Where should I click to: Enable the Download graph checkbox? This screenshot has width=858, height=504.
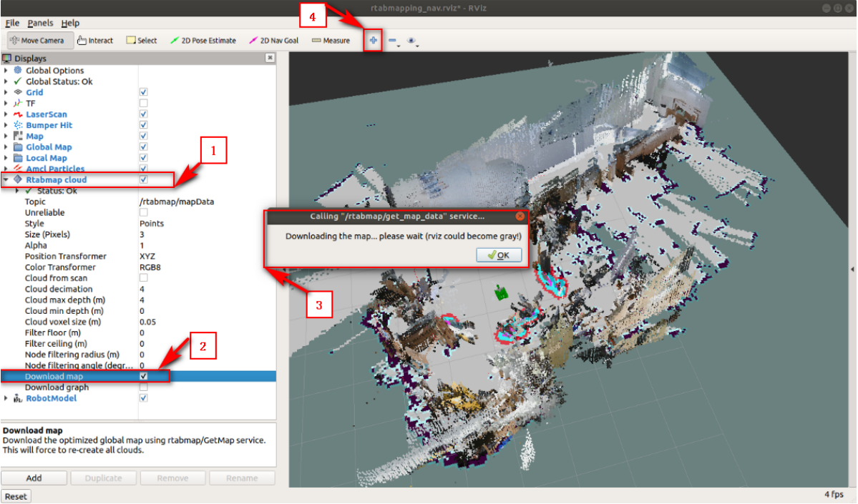tap(144, 387)
